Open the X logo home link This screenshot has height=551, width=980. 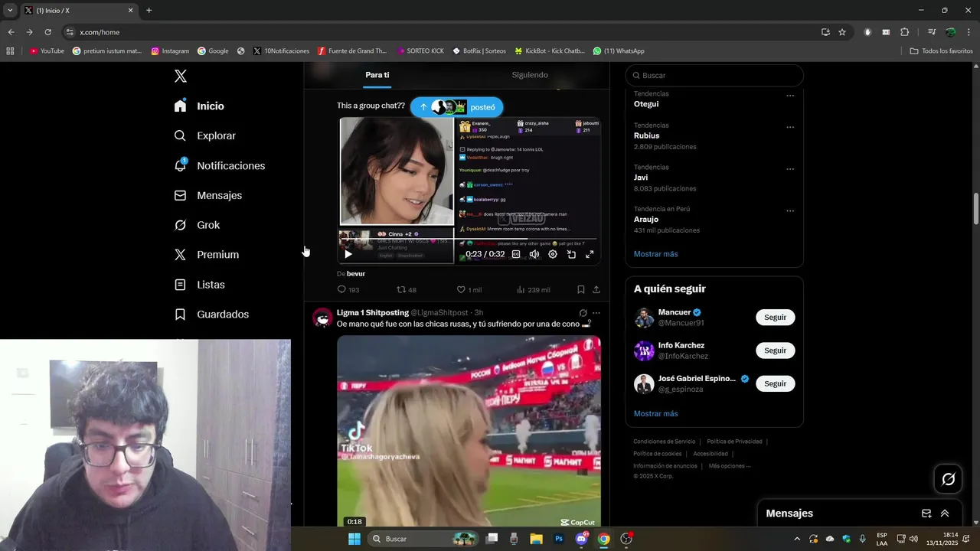coord(181,76)
